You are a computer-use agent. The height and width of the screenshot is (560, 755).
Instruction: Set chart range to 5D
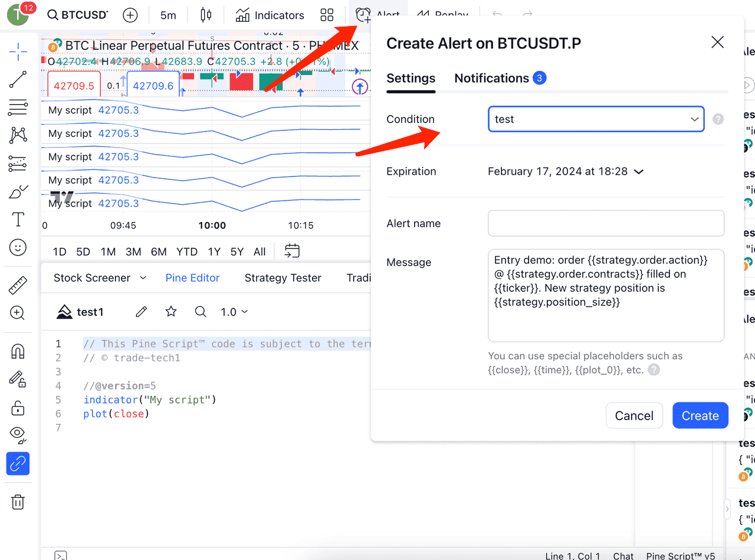(x=83, y=252)
